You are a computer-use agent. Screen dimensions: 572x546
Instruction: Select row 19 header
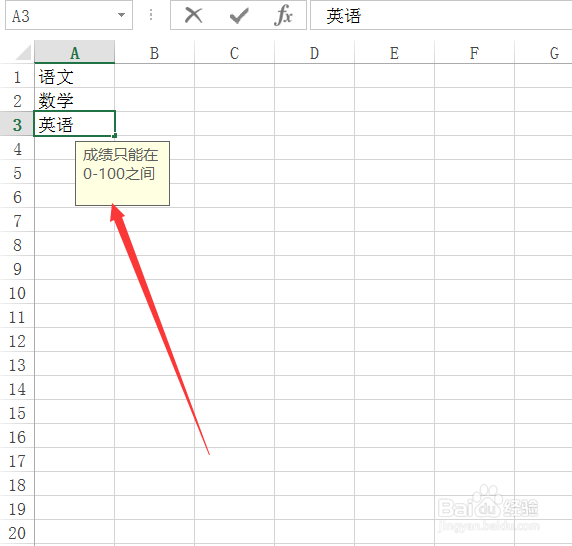point(17,509)
